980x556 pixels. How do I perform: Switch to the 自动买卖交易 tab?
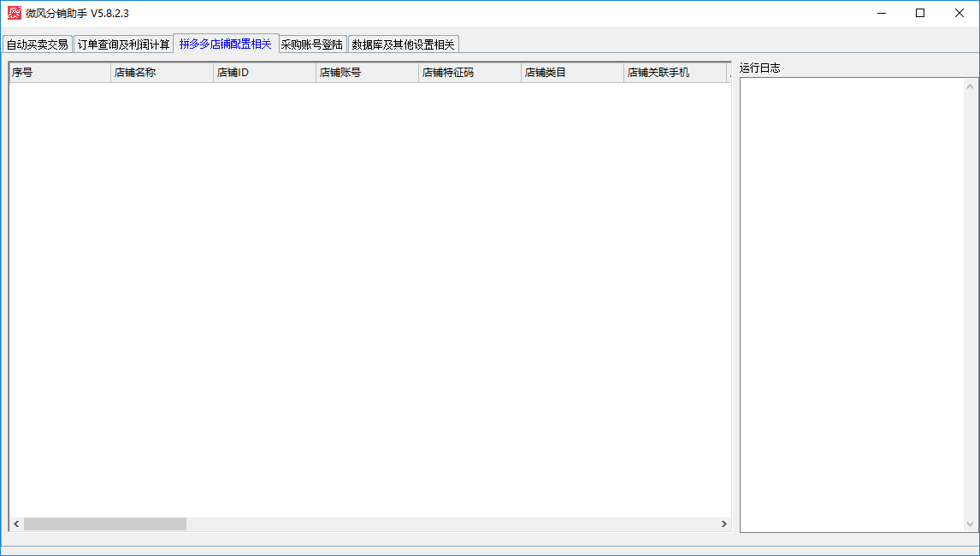tap(37, 44)
